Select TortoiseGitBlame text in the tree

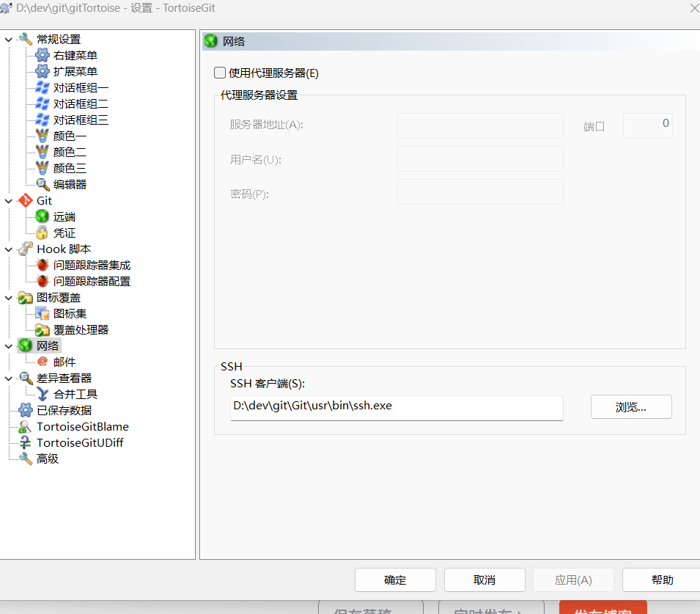click(83, 427)
